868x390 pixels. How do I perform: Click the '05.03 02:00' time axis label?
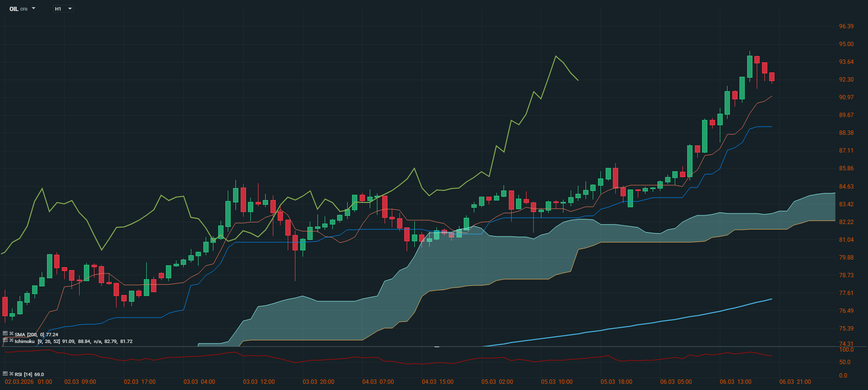coord(497,382)
